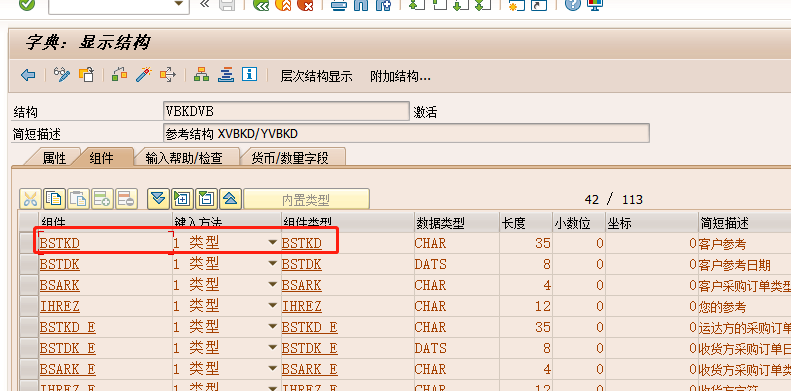Click the Collapse Include minus icon
791x391 pixels.
206,199
